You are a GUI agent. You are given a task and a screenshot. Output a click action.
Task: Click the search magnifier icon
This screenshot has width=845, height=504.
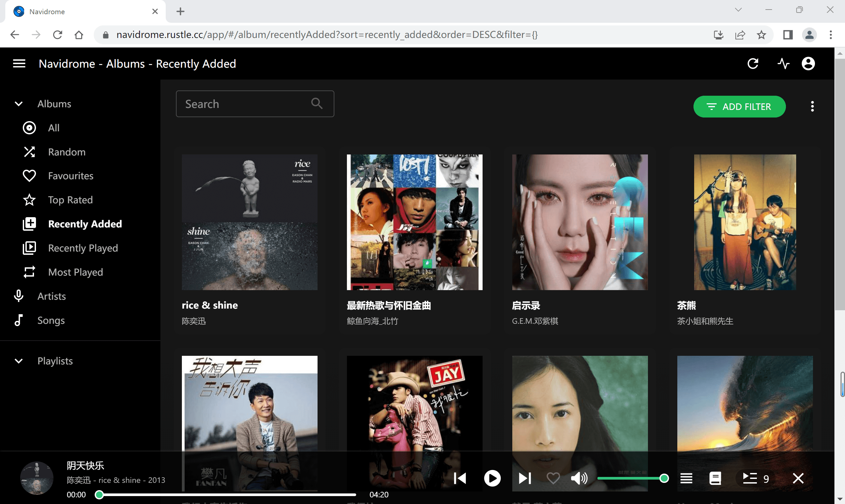317,103
